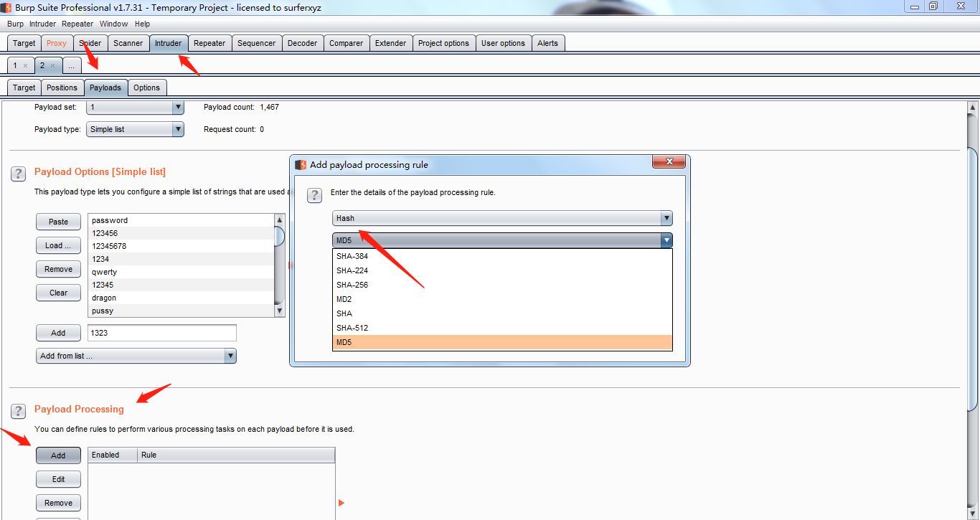Choose MD2 from algorithm list

pyautogui.click(x=502, y=299)
